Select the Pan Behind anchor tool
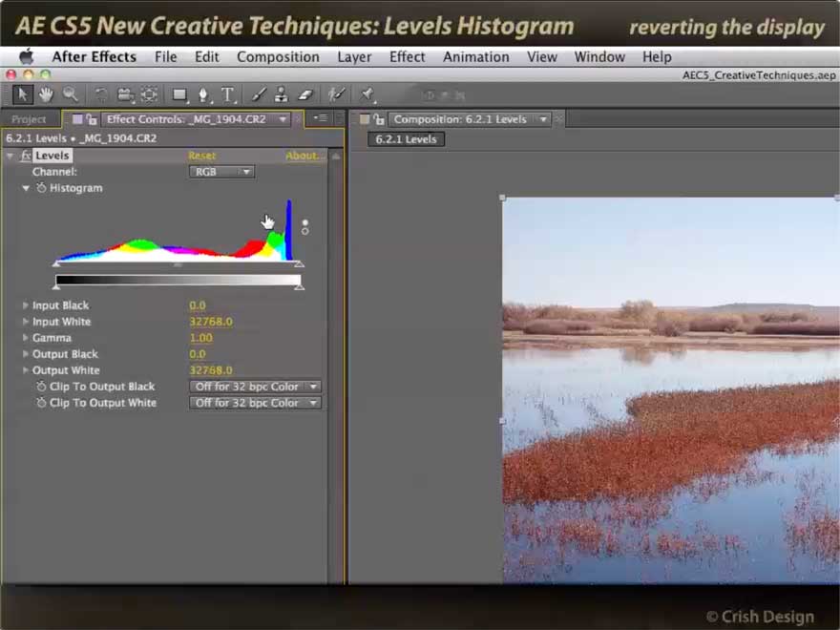 coord(150,95)
